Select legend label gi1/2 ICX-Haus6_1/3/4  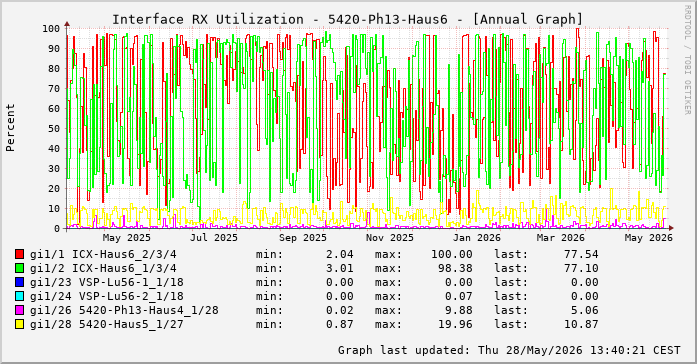103,268
